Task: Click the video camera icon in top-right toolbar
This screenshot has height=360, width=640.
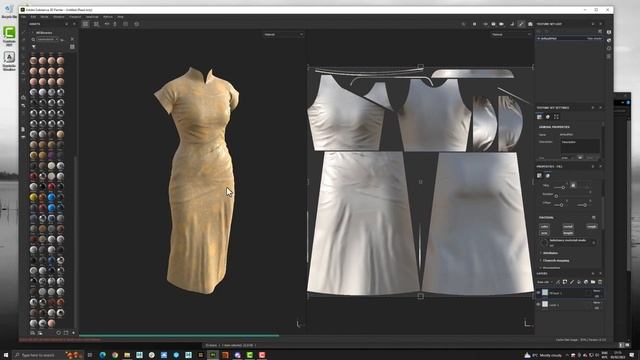Action: tap(502, 24)
